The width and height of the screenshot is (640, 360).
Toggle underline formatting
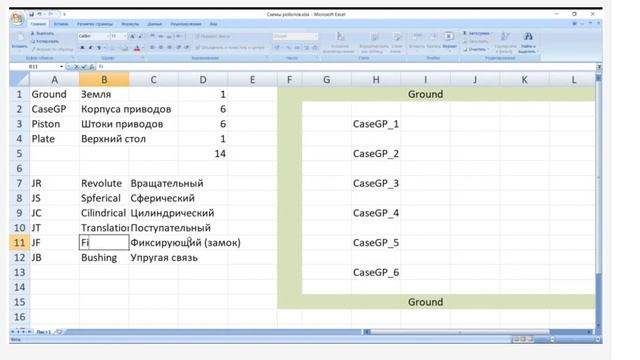pyautogui.click(x=99, y=48)
